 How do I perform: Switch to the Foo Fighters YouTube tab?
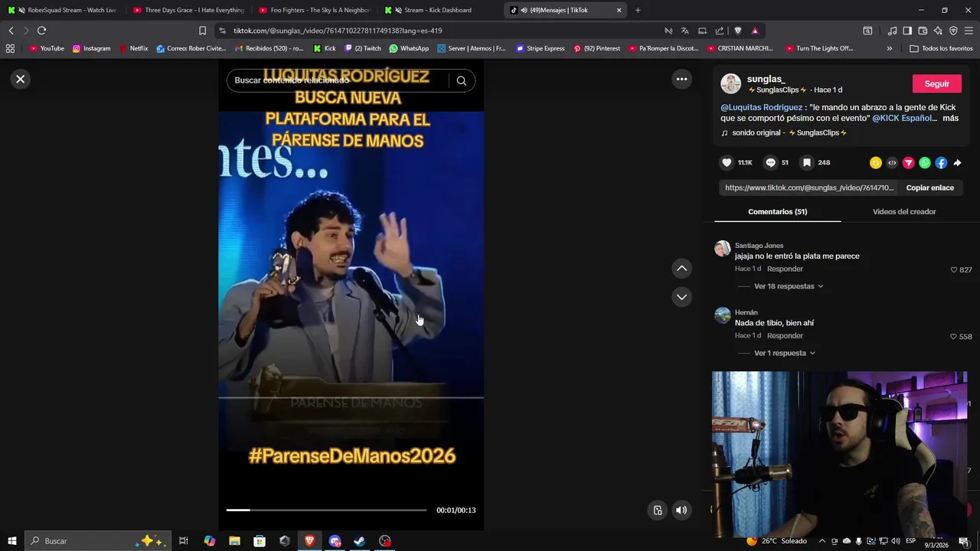pos(315,10)
